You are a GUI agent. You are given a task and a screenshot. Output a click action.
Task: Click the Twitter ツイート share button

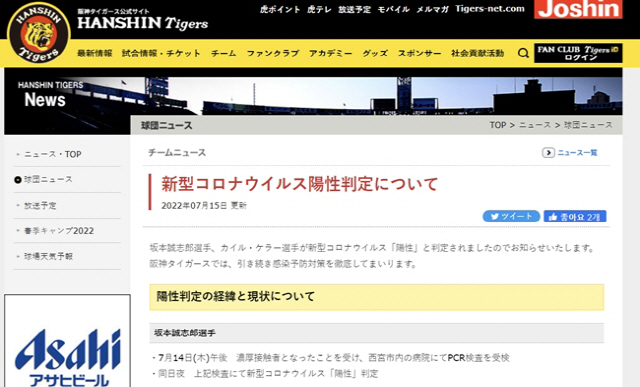511,216
